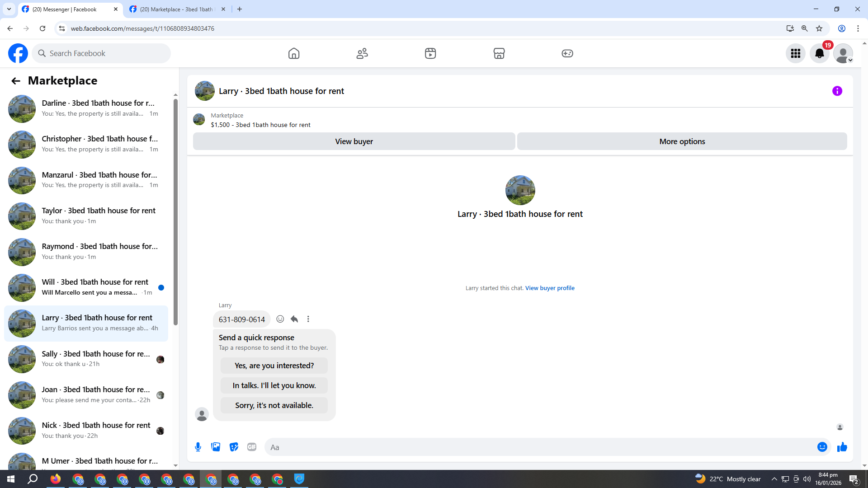This screenshot has height=488, width=868.
Task: Send 'Sorry, it's not available.' quick response
Action: click(x=274, y=405)
